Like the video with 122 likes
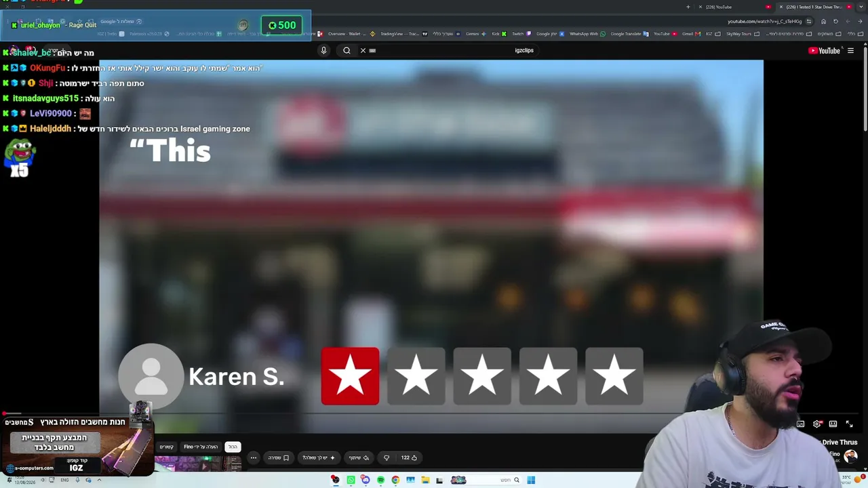 pos(409,457)
